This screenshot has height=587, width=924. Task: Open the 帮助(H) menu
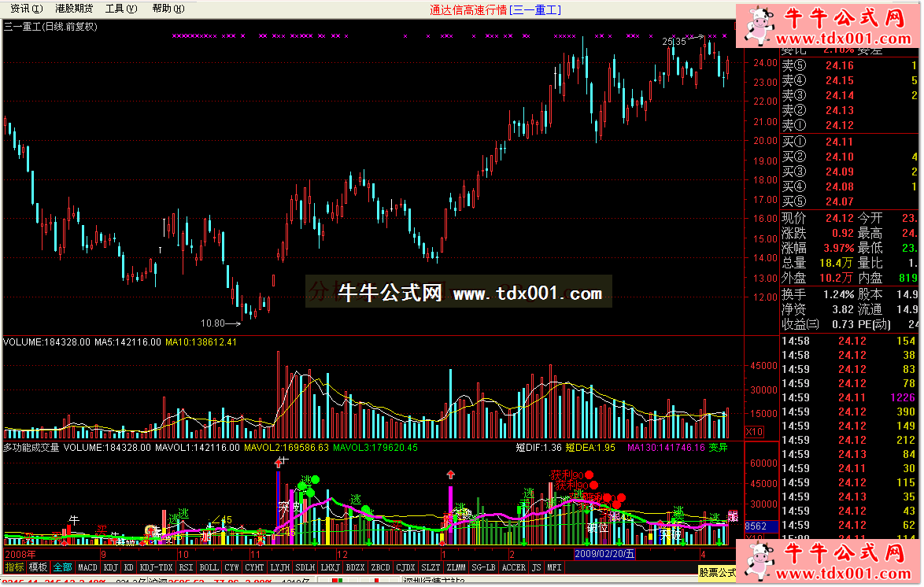(x=168, y=8)
